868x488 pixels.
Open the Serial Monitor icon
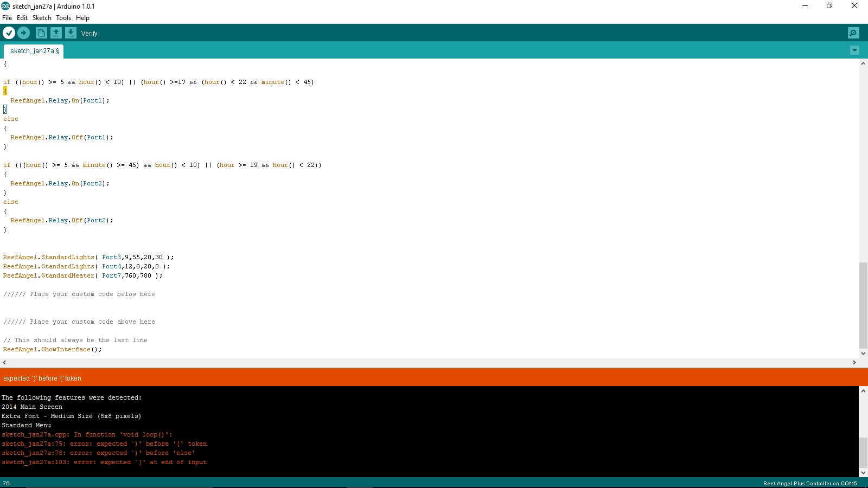(853, 33)
